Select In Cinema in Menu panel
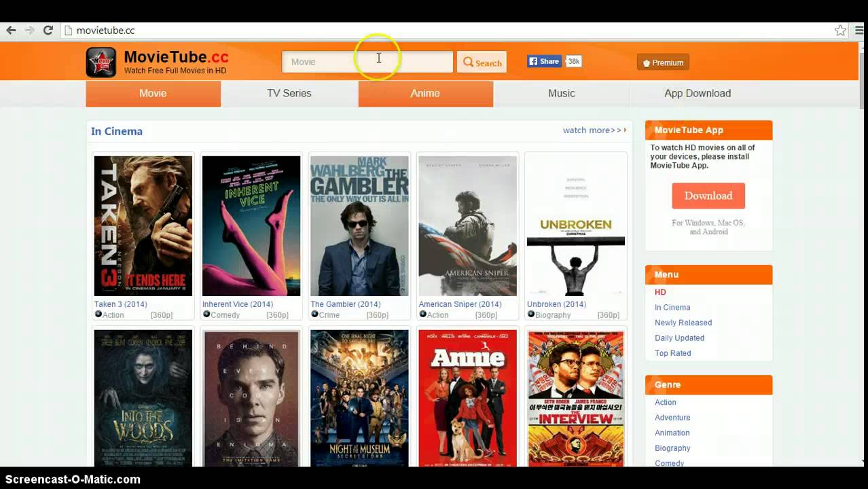The width and height of the screenshot is (868, 489). pyautogui.click(x=672, y=308)
